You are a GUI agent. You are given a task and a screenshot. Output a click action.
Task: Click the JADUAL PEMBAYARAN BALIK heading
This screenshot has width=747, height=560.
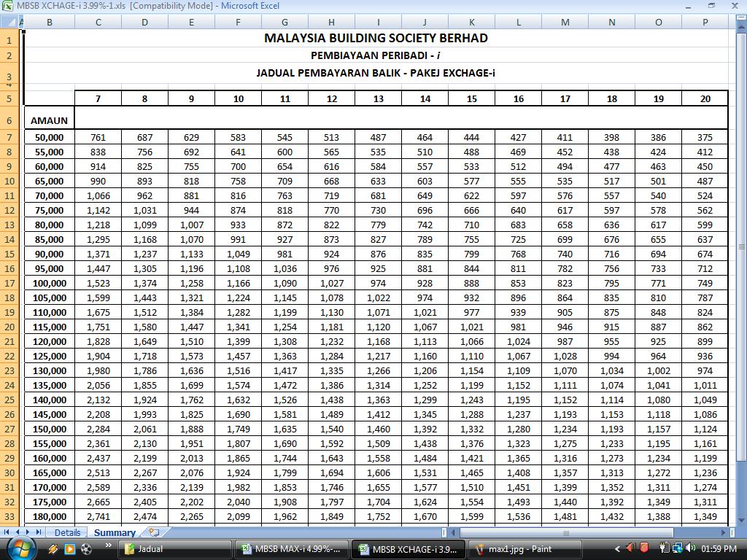click(376, 73)
